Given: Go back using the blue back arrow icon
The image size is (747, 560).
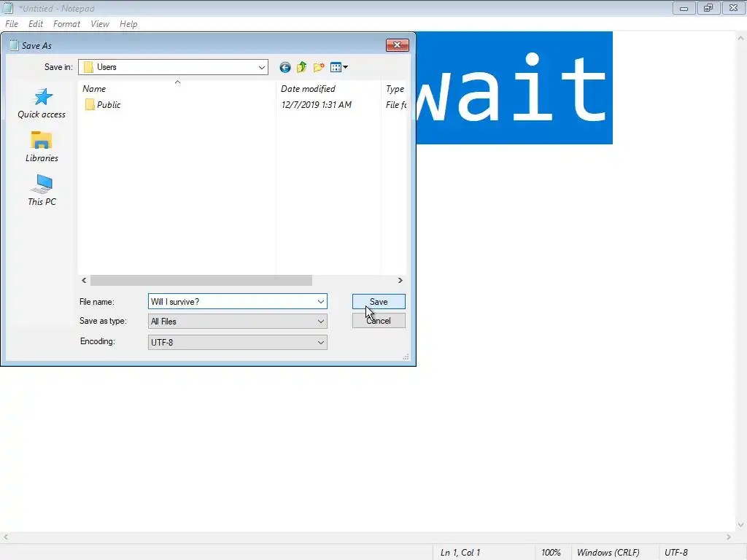Looking at the screenshot, I should click(285, 67).
